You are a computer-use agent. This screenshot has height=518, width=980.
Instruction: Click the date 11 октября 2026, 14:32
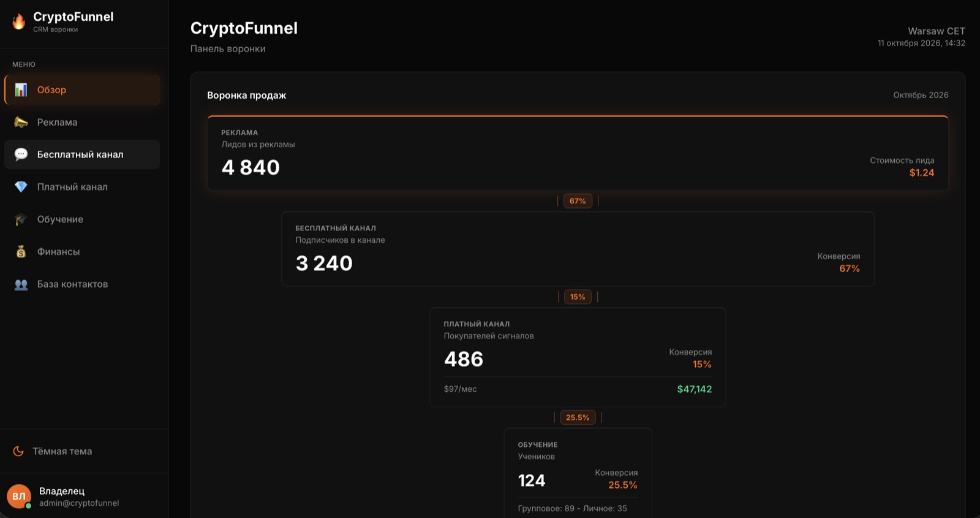921,44
